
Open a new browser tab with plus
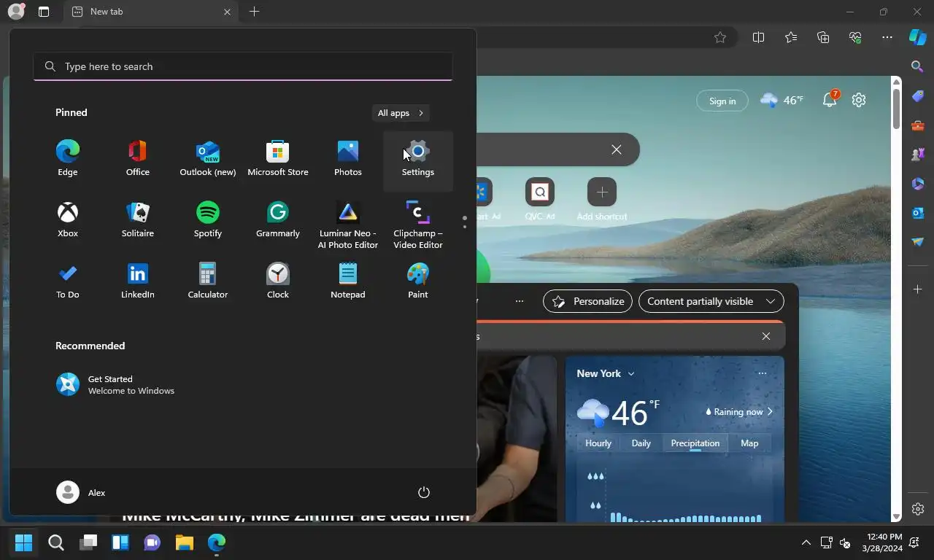pos(254,12)
